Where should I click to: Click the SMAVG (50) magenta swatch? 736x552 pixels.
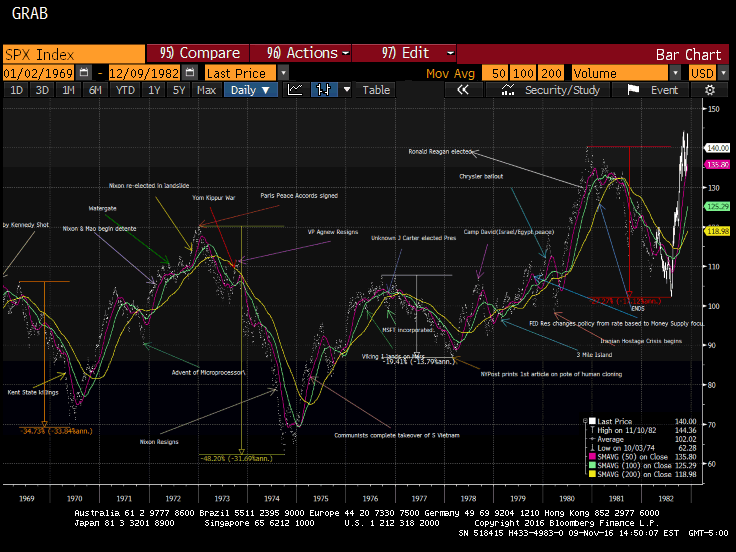[x=592, y=457]
